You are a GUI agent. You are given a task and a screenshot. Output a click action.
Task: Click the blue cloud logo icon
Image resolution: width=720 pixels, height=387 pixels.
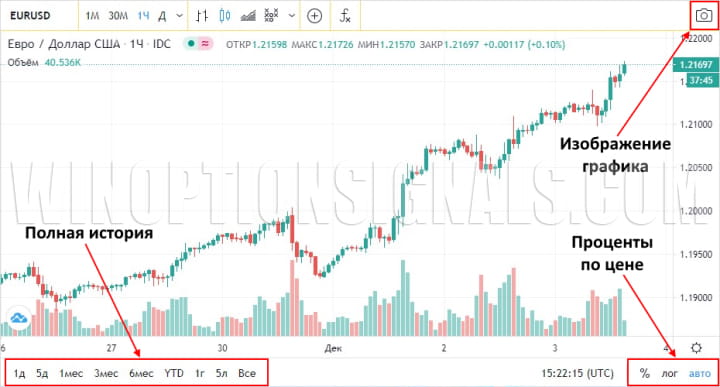[19, 318]
